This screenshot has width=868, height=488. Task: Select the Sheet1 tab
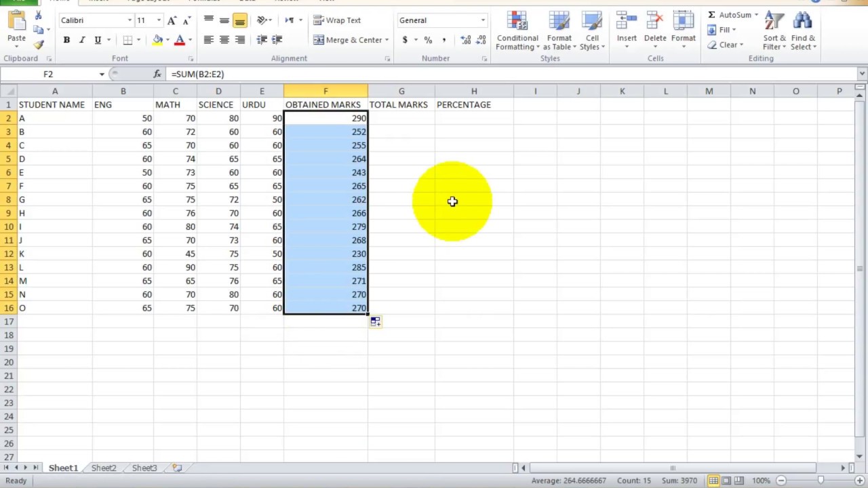pyautogui.click(x=63, y=468)
